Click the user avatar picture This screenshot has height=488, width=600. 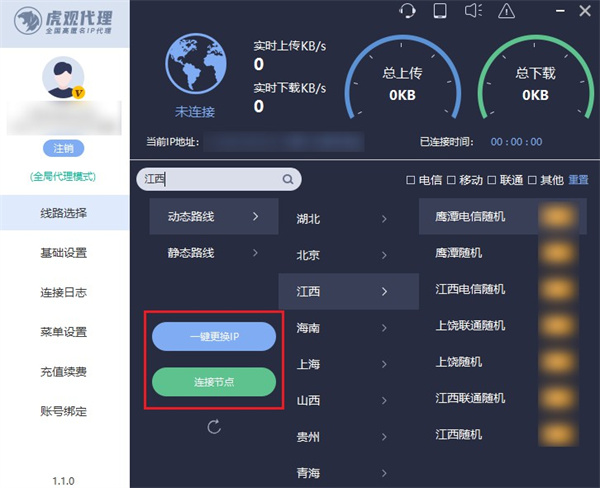click(63, 77)
